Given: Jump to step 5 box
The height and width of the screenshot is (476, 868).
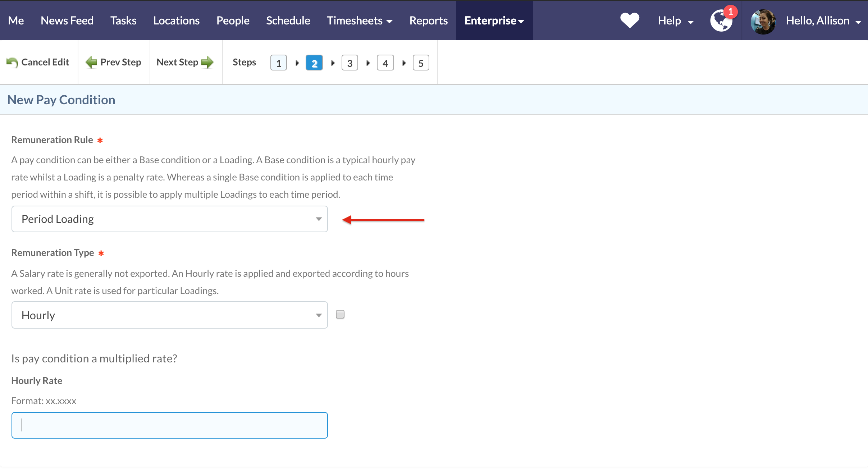Looking at the screenshot, I should [x=421, y=63].
